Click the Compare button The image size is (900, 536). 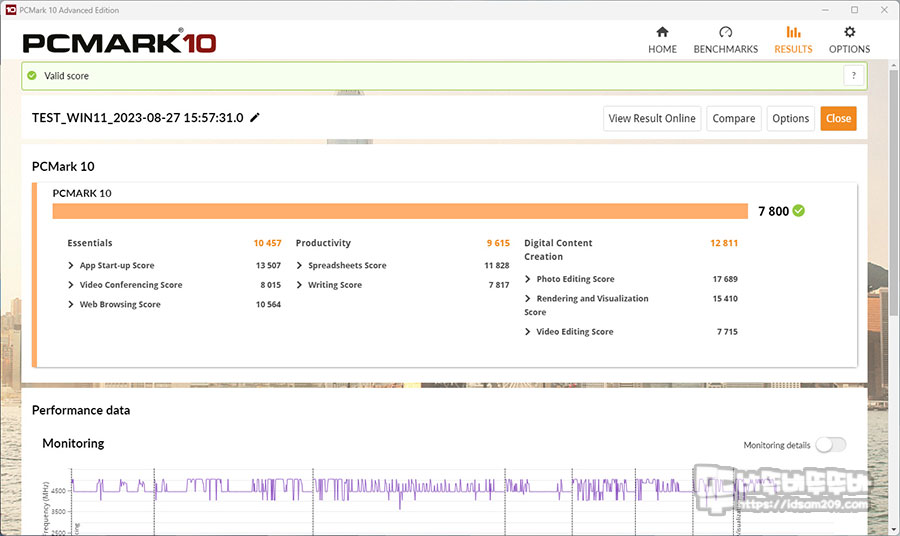pyautogui.click(x=734, y=118)
